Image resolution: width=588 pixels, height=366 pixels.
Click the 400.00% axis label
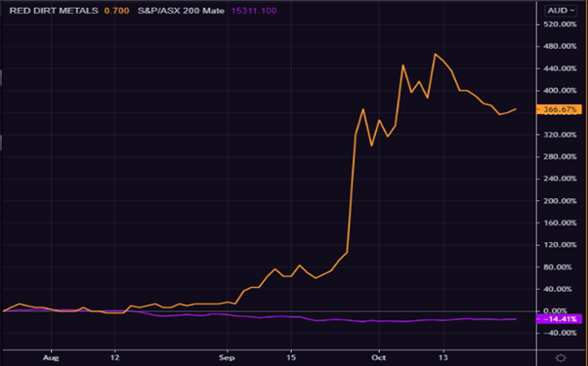[x=559, y=91]
